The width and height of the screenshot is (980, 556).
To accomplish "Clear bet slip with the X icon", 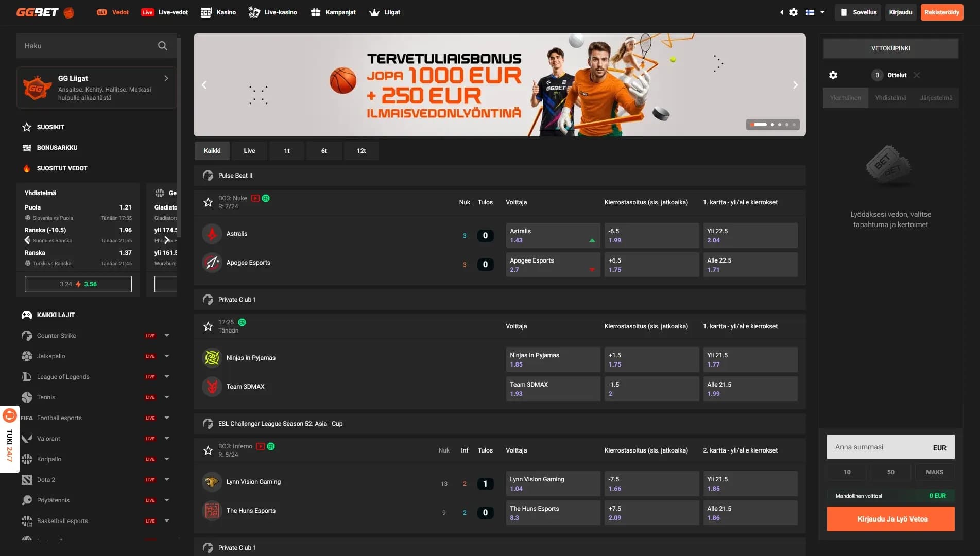I will tap(917, 75).
